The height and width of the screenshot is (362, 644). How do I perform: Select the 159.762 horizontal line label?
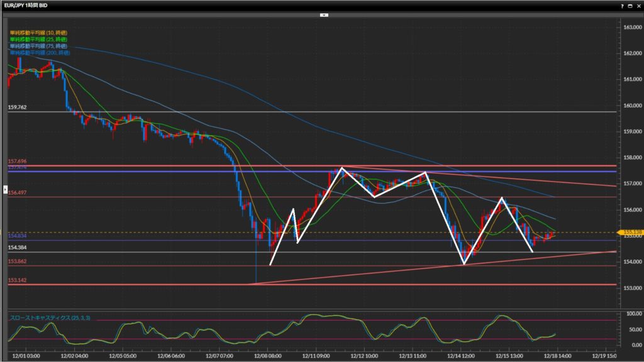click(17, 107)
